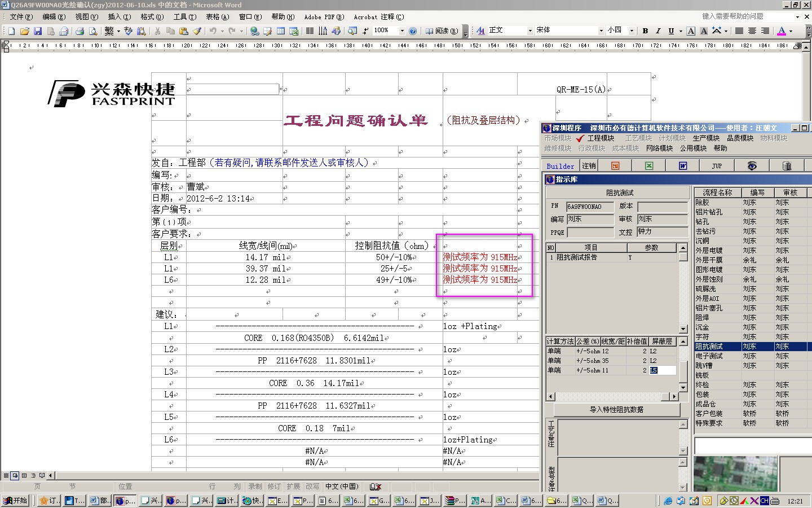Open the 宋体 font dropdown

tap(601, 30)
